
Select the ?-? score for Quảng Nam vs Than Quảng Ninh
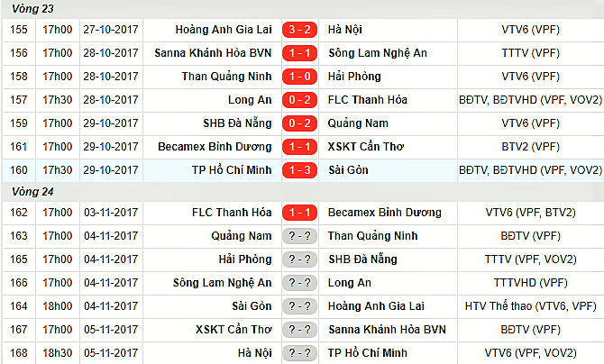click(x=299, y=236)
